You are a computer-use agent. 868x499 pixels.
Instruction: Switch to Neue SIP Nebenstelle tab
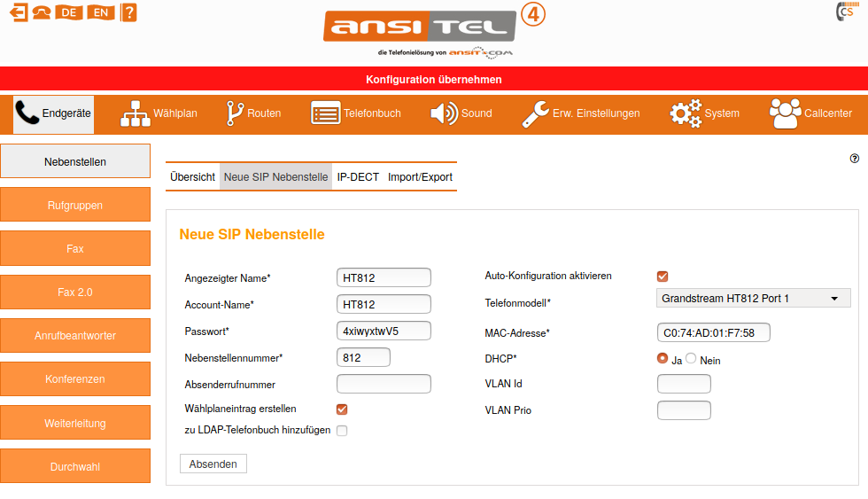coord(275,177)
